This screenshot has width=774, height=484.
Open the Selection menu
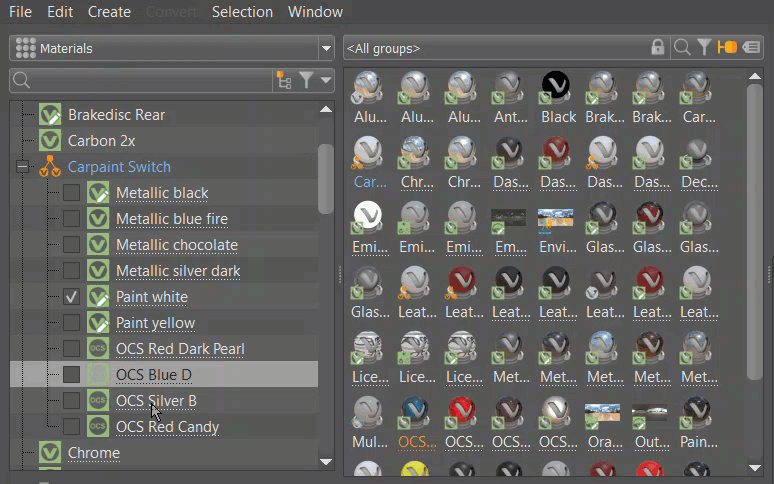click(242, 12)
